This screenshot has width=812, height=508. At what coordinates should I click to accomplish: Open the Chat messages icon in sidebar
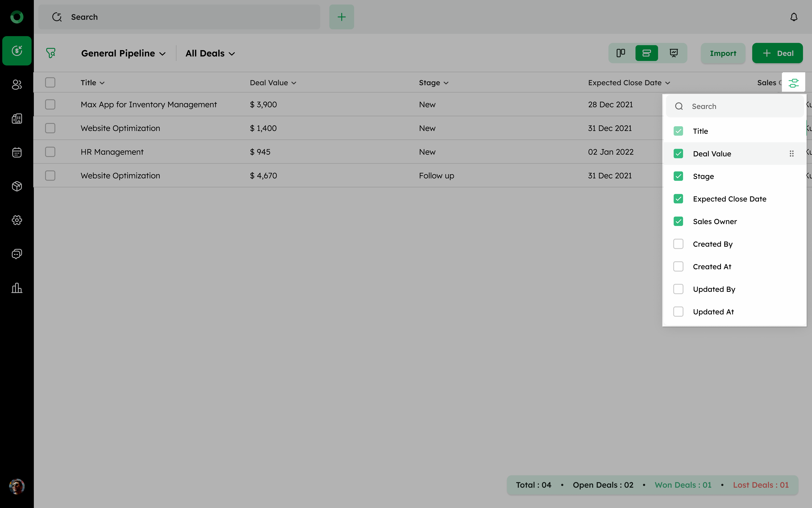tap(17, 254)
